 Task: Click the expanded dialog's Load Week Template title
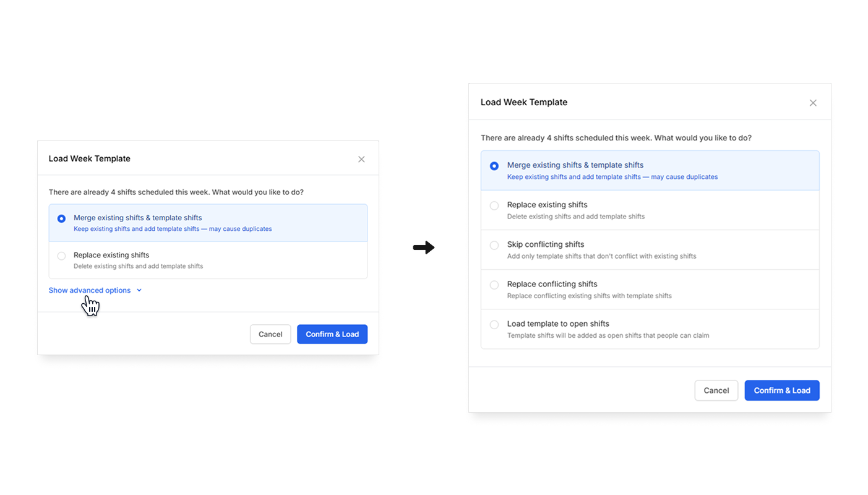pos(524,102)
